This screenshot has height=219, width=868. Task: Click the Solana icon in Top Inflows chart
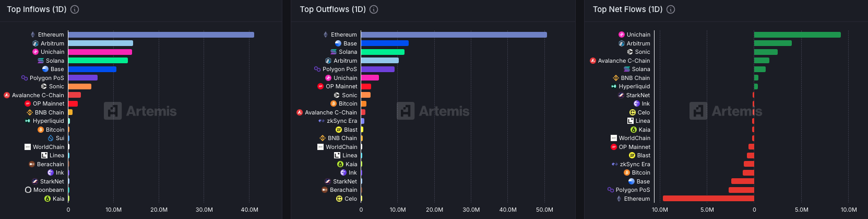pyautogui.click(x=41, y=61)
